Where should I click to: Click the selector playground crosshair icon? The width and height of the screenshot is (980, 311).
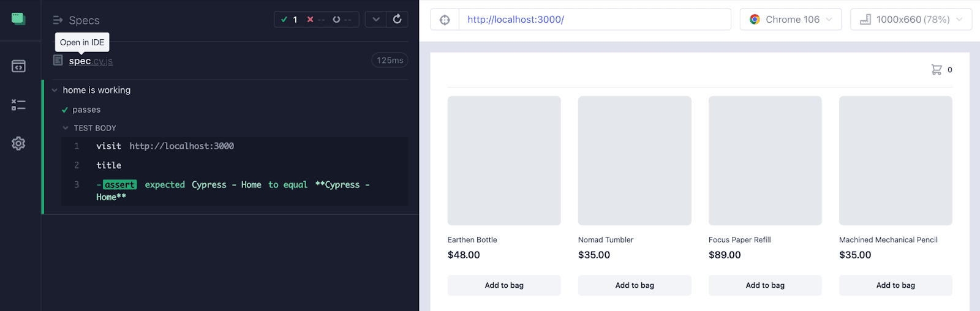pos(445,20)
